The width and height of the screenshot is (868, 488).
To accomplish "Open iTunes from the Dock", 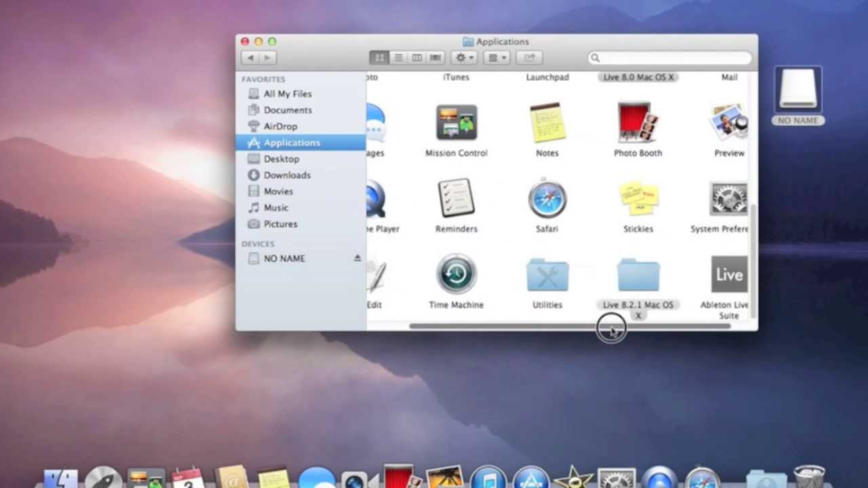I will pos(488,477).
